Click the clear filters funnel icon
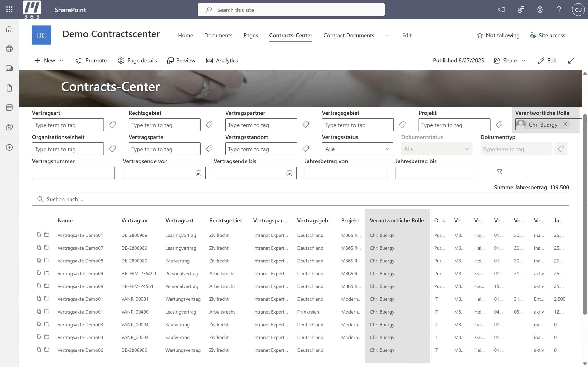 tap(500, 172)
